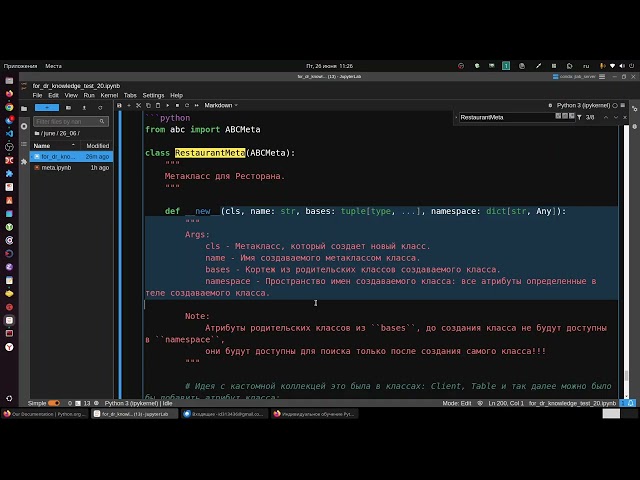The image size is (640, 480).
Task: Insert a cell below with plus icon
Action: pos(129,105)
